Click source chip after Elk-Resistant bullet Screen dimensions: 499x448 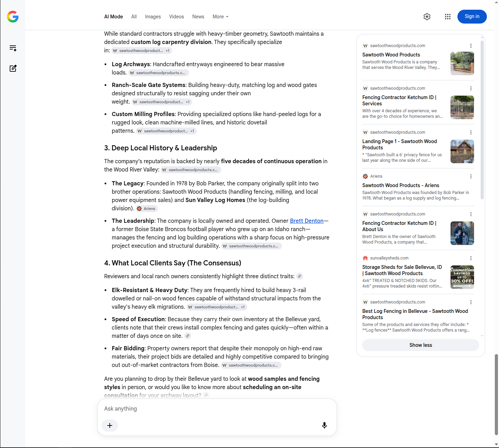coord(217,307)
